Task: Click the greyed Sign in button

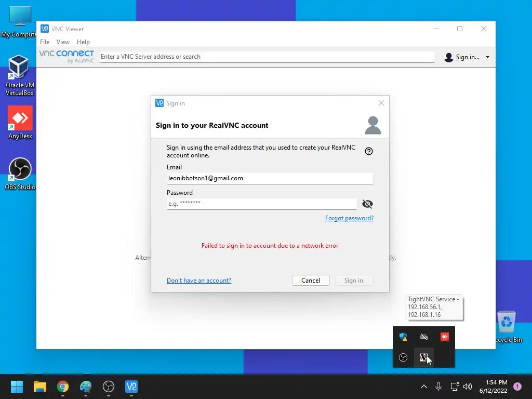Action: point(353,280)
